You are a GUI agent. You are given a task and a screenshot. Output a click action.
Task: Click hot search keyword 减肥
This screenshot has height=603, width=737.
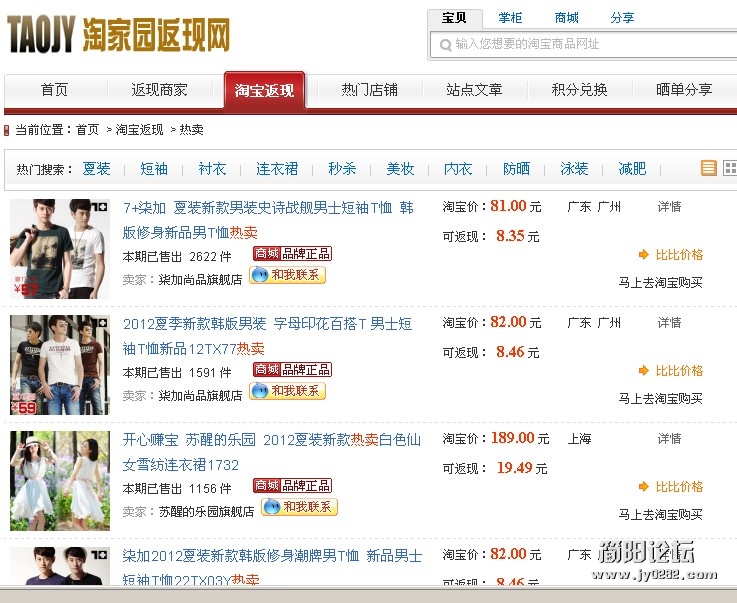632,168
